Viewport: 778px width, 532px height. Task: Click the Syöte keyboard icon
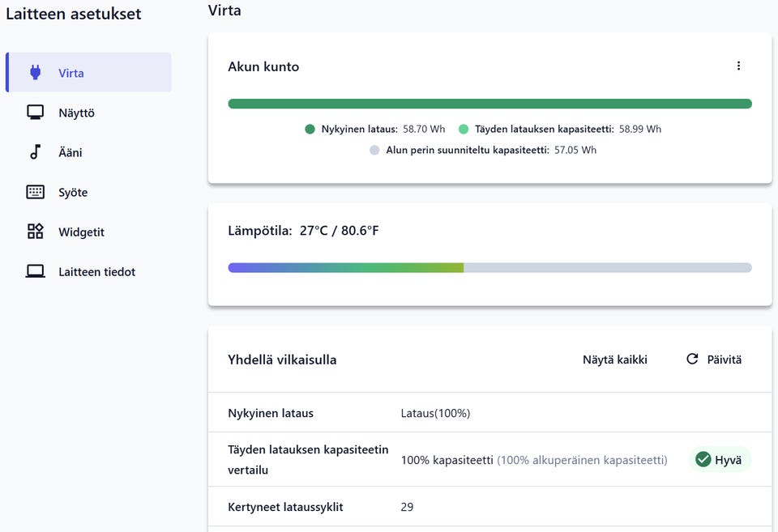[x=35, y=192]
